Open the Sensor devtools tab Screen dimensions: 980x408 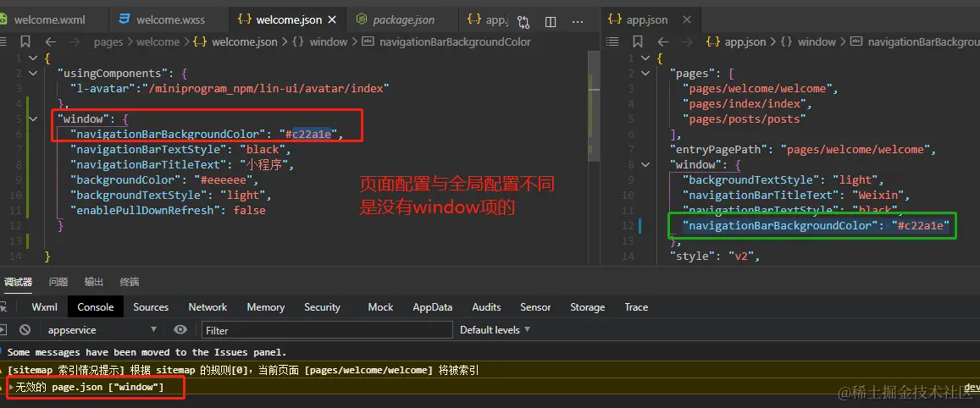tap(535, 306)
